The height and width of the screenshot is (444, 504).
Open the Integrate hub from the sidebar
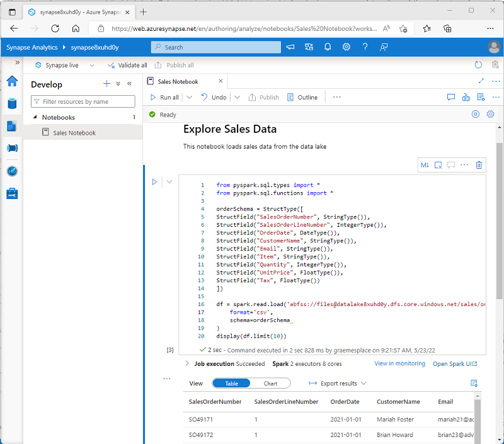pyautogui.click(x=11, y=148)
